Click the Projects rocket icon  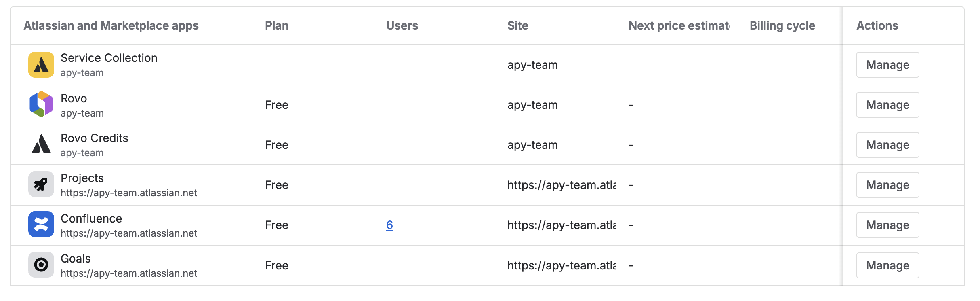click(x=41, y=184)
